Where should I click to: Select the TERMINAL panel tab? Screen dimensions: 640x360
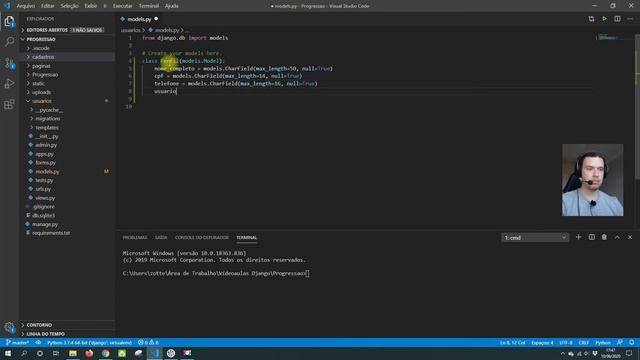[247, 238]
